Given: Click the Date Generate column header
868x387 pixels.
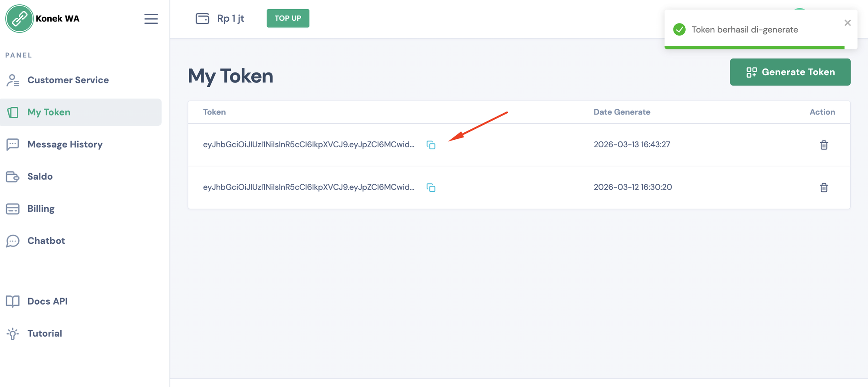Looking at the screenshot, I should (x=621, y=112).
